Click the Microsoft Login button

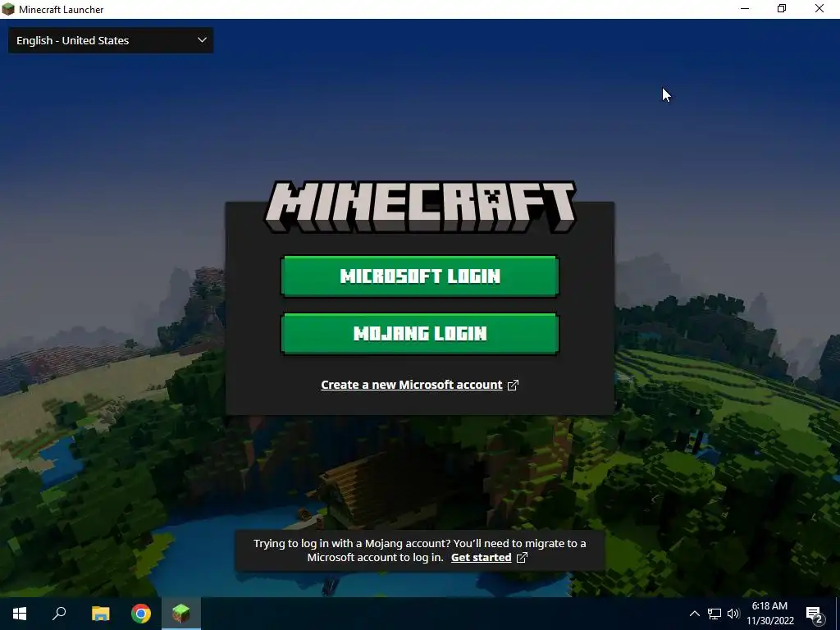tap(420, 276)
